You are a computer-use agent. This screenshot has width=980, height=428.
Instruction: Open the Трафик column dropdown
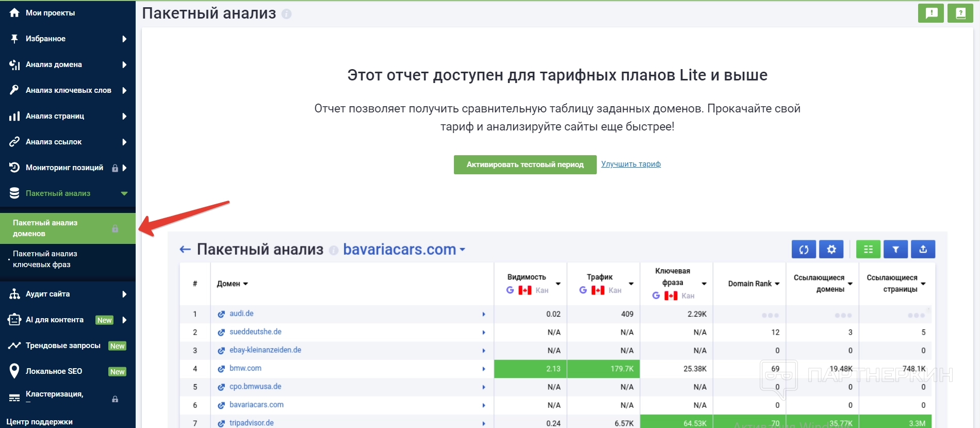point(631,284)
